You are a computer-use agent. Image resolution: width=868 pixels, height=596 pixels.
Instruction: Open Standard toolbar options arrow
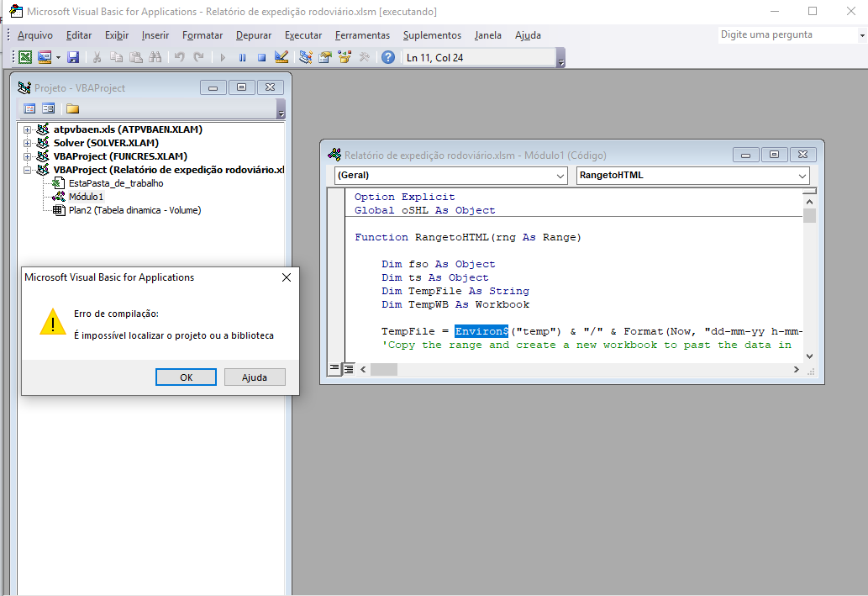(x=560, y=58)
